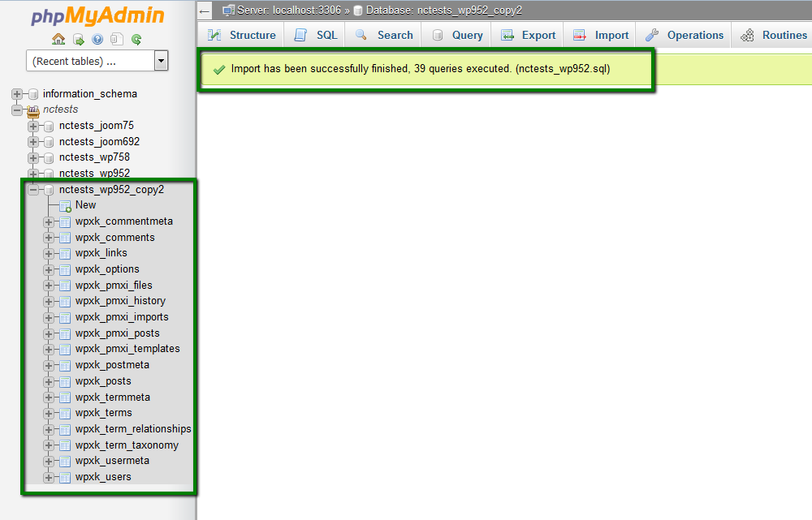Click the wpxk_users table icon
The width and height of the screenshot is (812, 520).
tap(65, 477)
